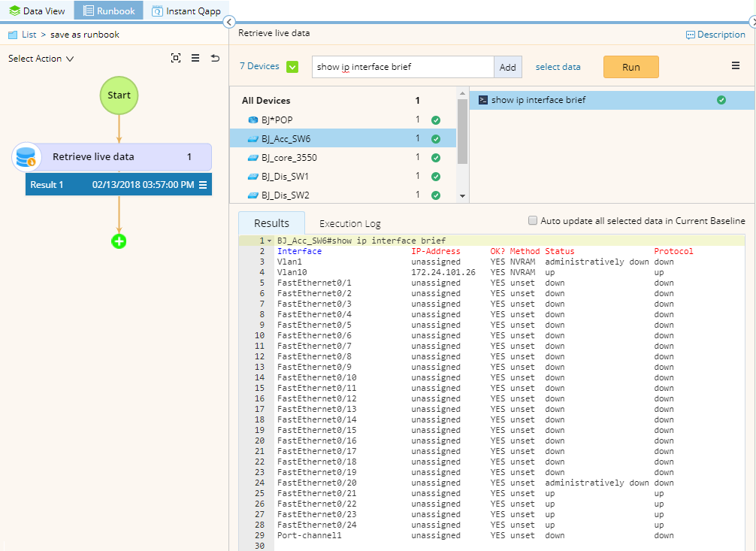Collapse line 1 code fold arrow
This screenshot has height=551, width=756.
[x=270, y=241]
